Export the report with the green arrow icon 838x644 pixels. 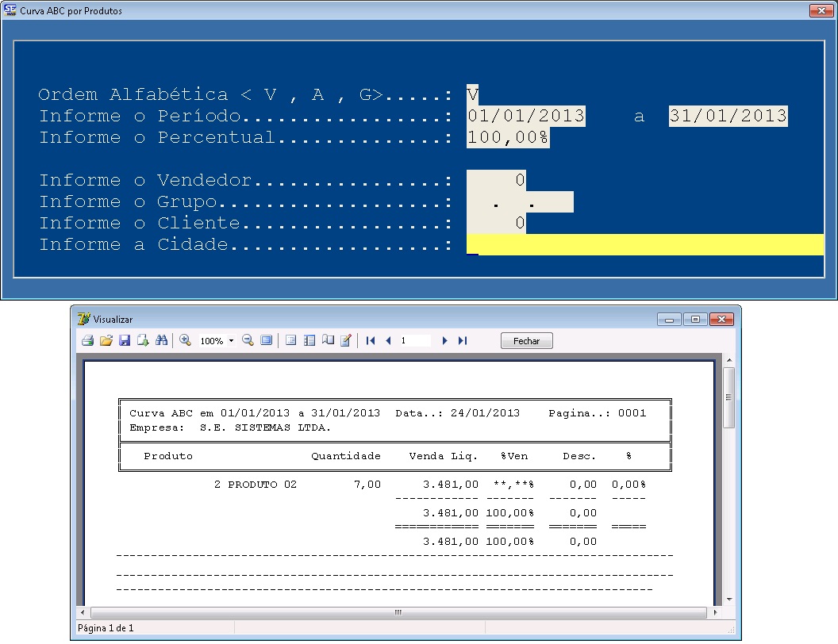tap(143, 340)
